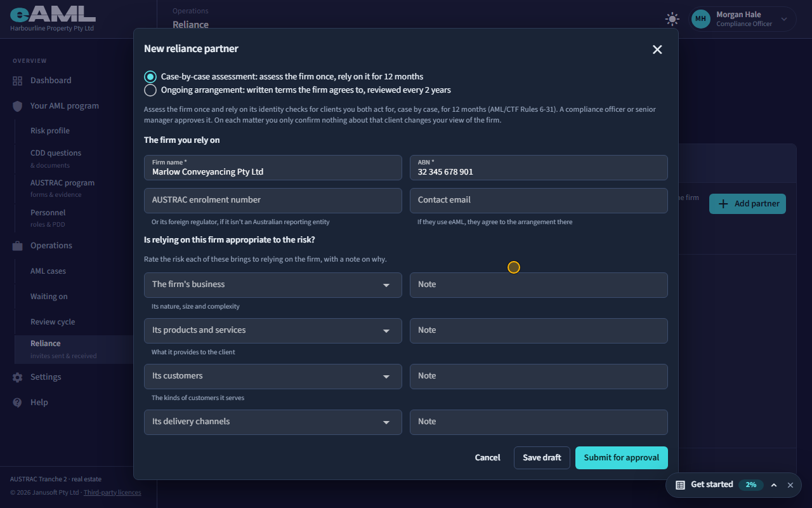Click Save draft button
Image resolution: width=812 pixels, height=508 pixels.
[542, 458]
